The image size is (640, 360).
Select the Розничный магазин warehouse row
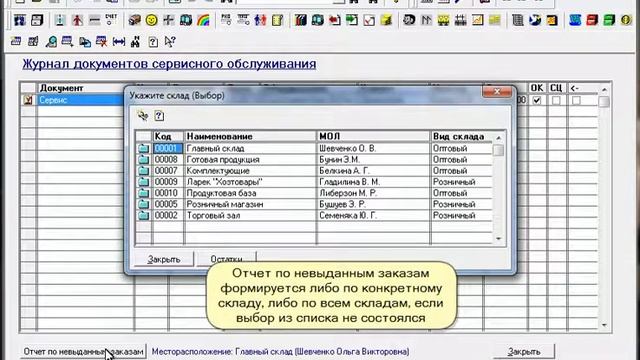tap(313, 204)
